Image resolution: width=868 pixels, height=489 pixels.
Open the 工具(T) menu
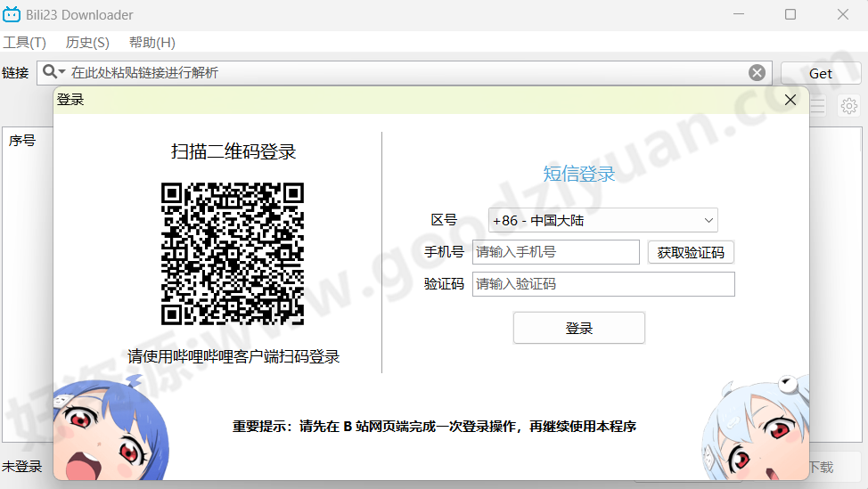coord(24,43)
